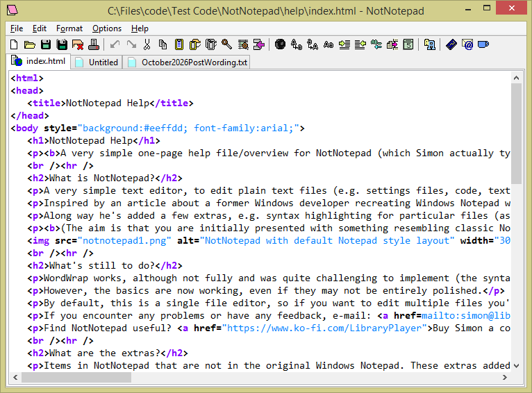The width and height of the screenshot is (532, 393).
Task: Switch to the Untitled tab
Action: tap(97, 62)
